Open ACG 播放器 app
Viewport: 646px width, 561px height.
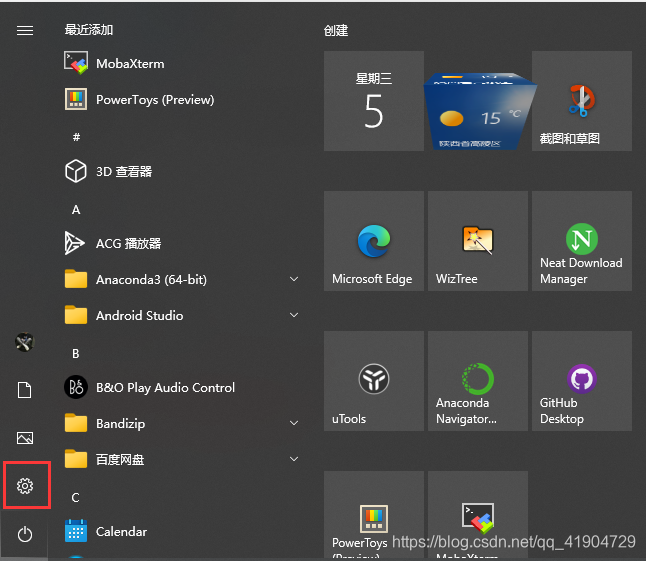pyautogui.click(x=113, y=243)
